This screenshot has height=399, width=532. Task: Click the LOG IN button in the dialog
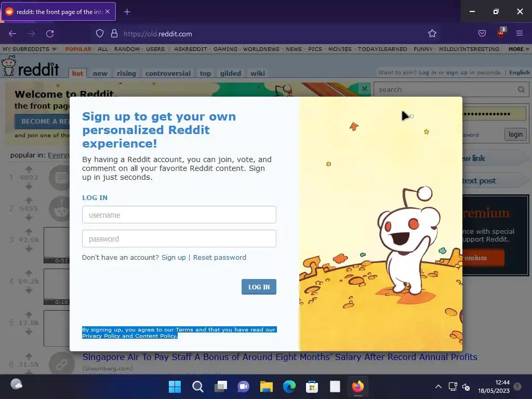click(x=259, y=287)
